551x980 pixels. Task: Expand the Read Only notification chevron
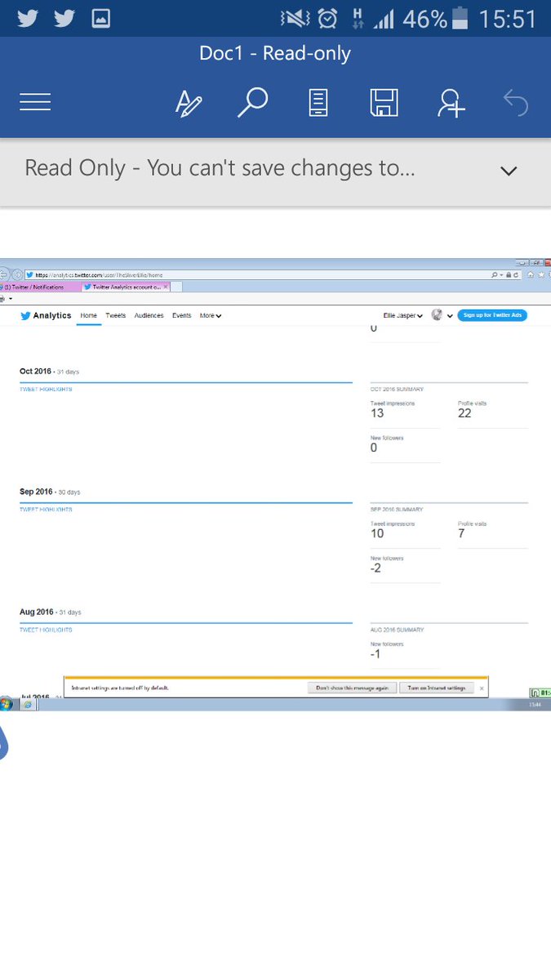click(x=509, y=171)
